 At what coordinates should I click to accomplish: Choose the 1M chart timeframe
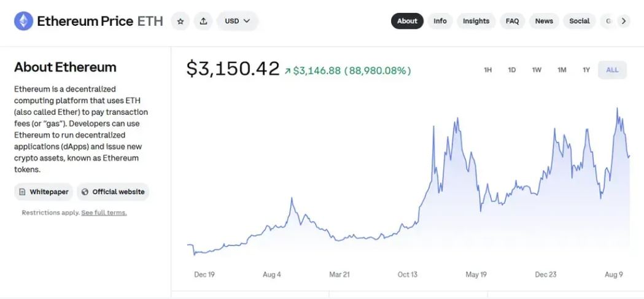point(562,70)
